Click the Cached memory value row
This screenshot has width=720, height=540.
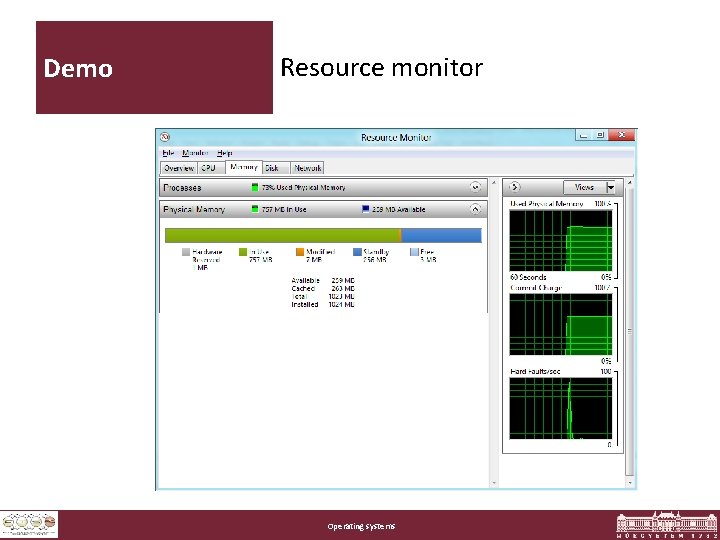tap(323, 288)
